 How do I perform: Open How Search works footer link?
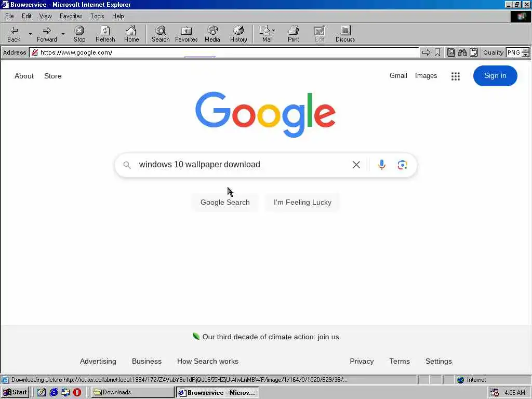(x=208, y=362)
